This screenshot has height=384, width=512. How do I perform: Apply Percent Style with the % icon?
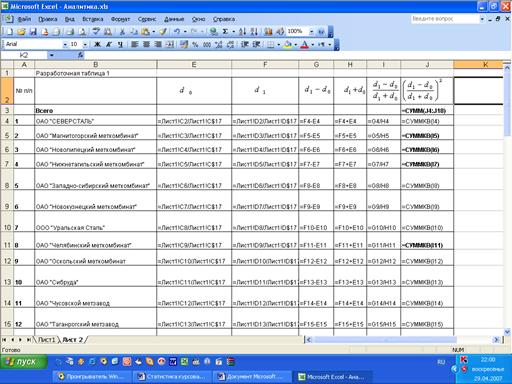(x=195, y=44)
